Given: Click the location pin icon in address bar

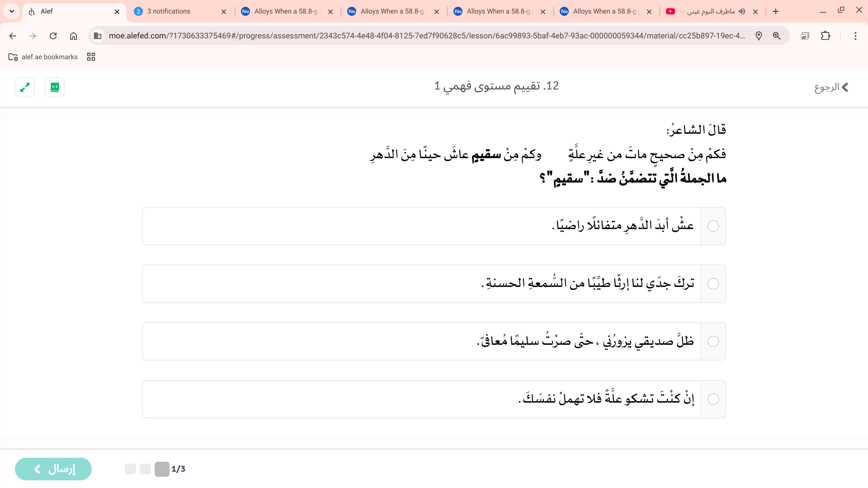Looking at the screenshot, I should (x=759, y=36).
